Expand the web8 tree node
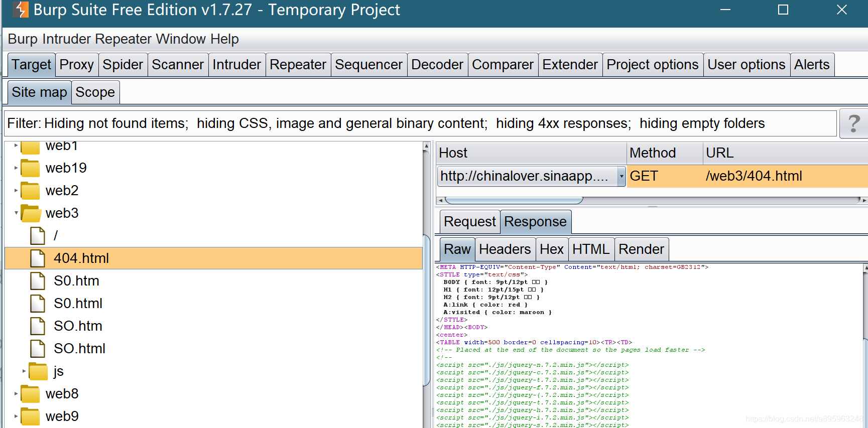868x428 pixels. click(16, 394)
